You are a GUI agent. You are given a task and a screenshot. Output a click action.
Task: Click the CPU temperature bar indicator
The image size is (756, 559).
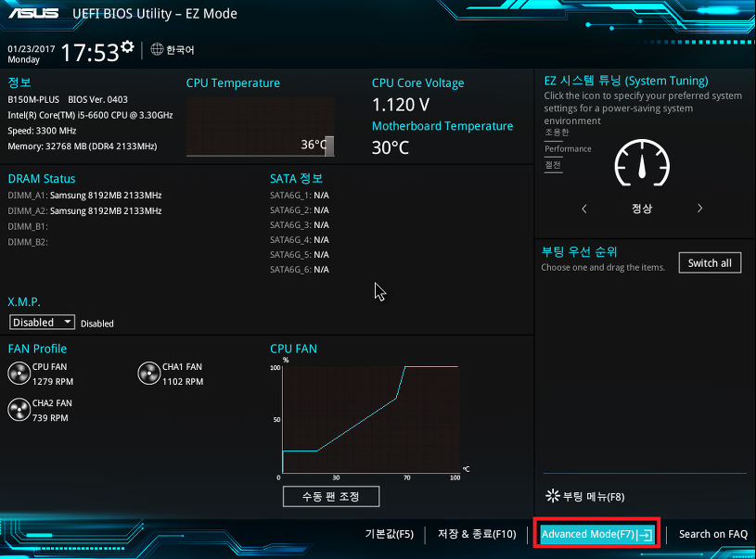point(328,146)
